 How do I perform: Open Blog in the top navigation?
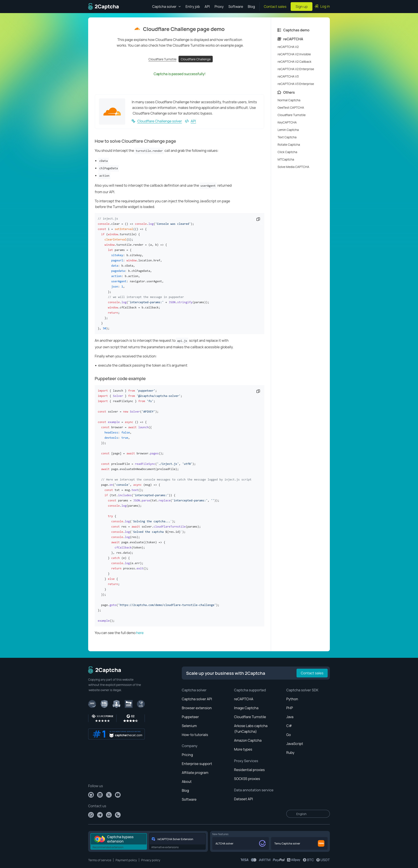coord(251,6)
